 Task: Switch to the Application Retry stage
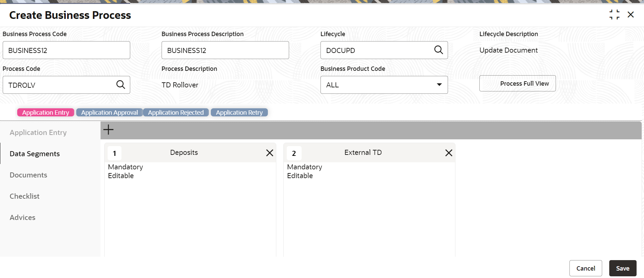click(x=239, y=112)
